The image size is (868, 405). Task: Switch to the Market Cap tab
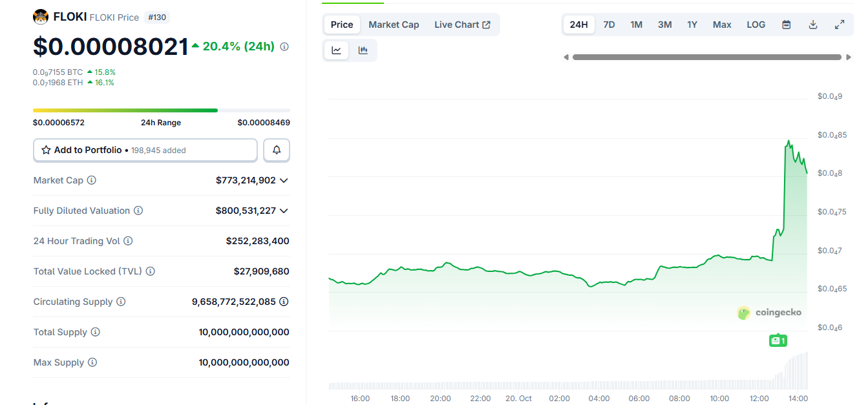point(394,25)
